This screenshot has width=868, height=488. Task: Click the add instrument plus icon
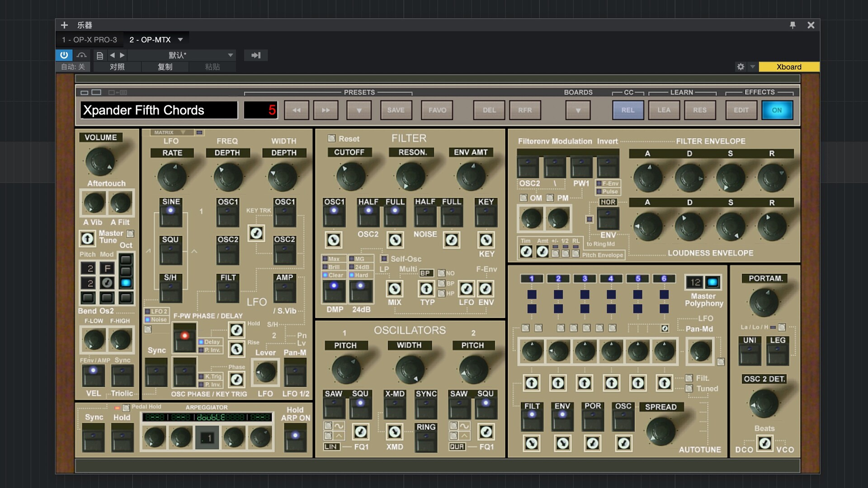(64, 25)
